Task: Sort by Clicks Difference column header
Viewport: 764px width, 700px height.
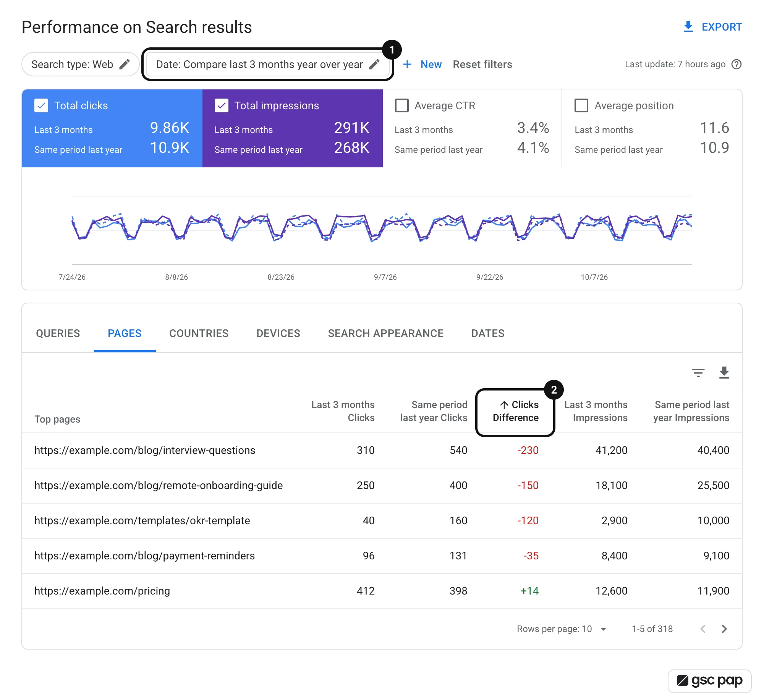Action: 515,412
